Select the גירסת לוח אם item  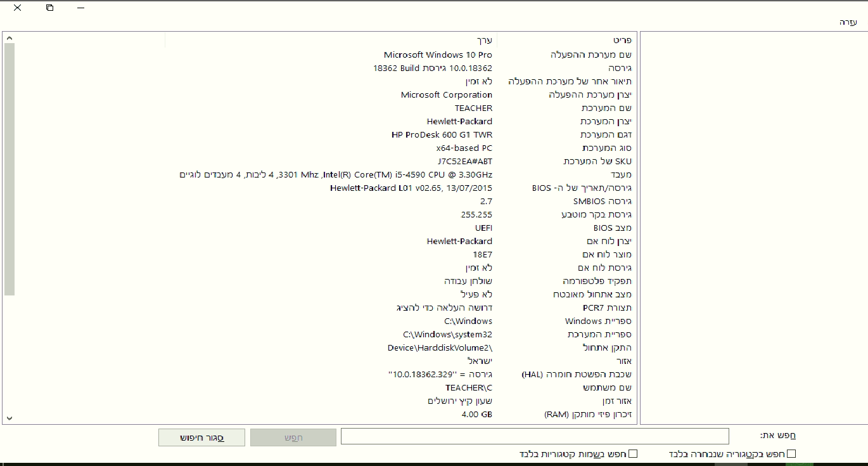pos(604,268)
